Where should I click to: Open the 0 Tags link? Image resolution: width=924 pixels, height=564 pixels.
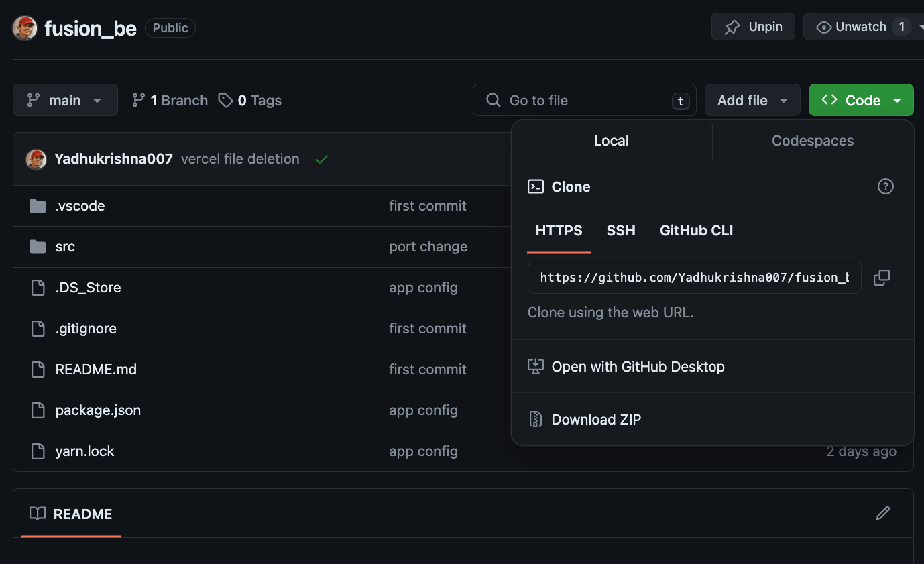[249, 100]
